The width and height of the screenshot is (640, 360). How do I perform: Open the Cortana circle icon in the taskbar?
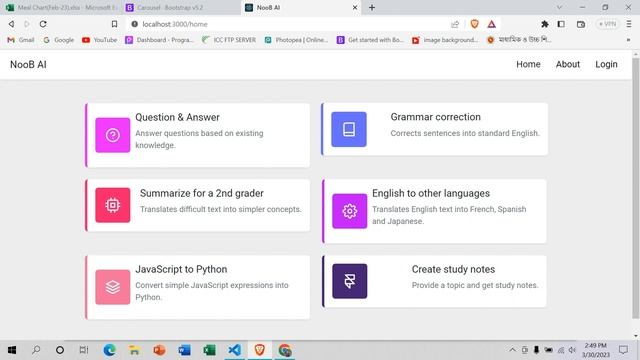point(60,350)
